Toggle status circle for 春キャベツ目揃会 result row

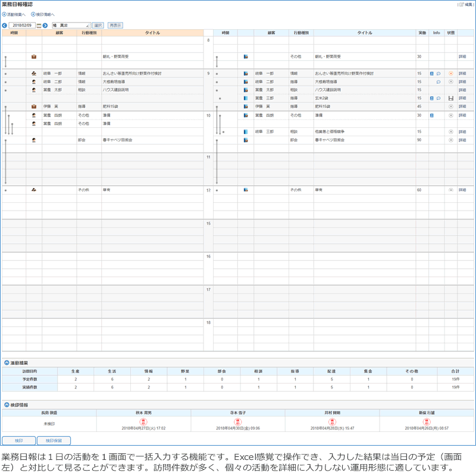point(450,140)
